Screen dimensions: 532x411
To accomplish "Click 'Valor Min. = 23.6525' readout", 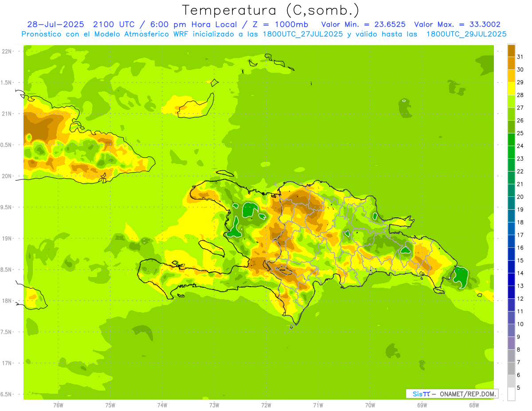I will coord(364,24).
